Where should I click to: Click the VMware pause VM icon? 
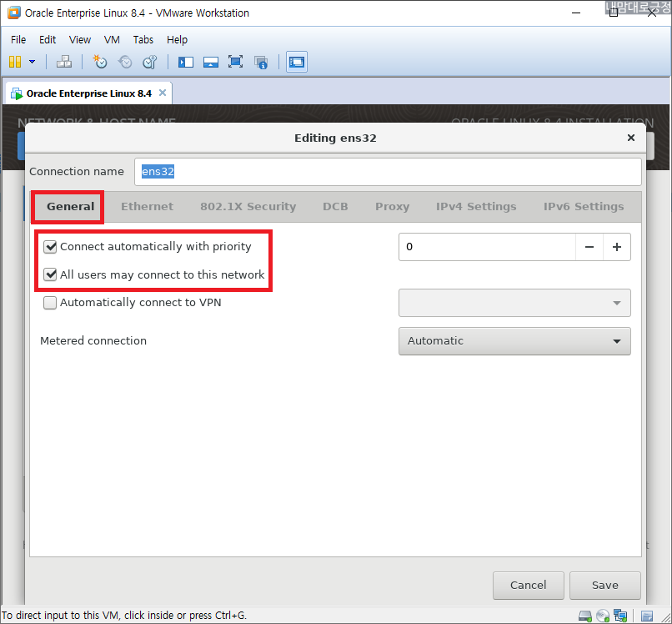click(x=15, y=62)
